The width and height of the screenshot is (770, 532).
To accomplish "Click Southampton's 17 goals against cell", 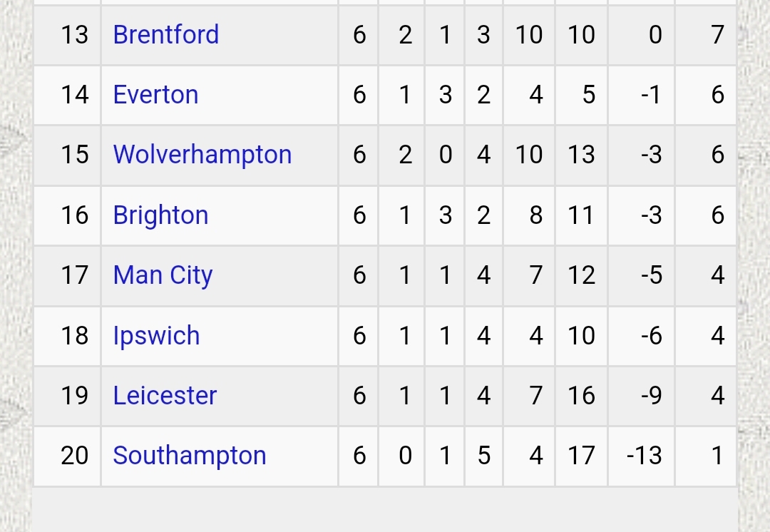I will click(x=582, y=456).
